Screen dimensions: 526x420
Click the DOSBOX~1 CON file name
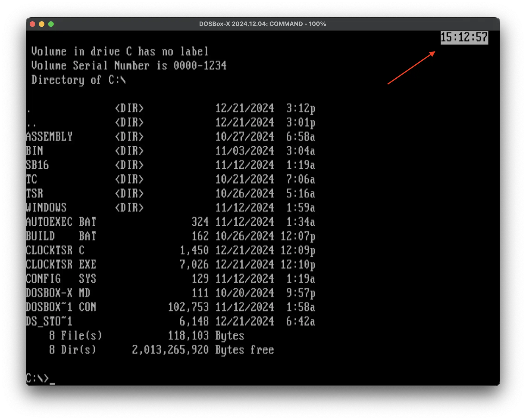pos(61,307)
